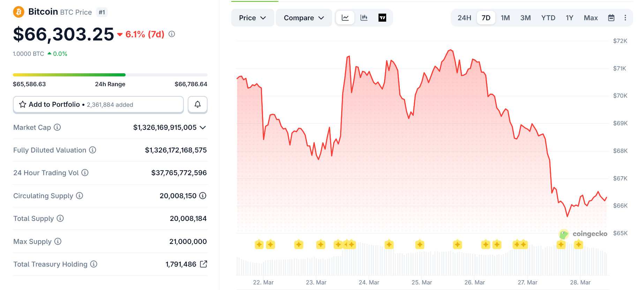This screenshot has width=644, height=290.
Task: Select the 24H time range tab
Action: pos(464,18)
